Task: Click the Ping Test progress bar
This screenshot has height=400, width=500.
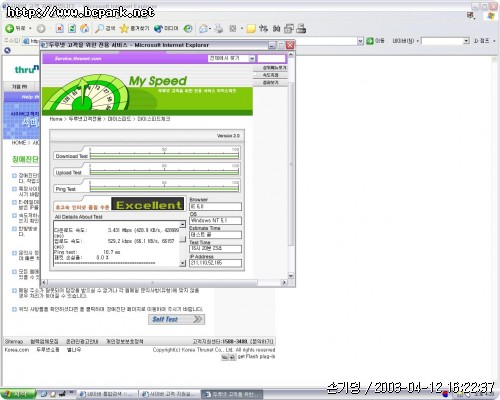Action: pos(164,189)
